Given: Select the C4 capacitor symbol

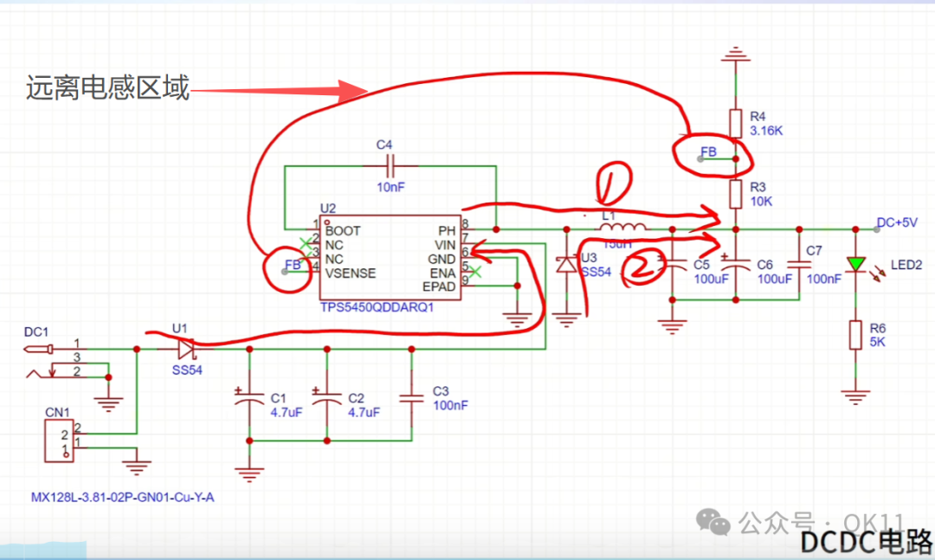Looking at the screenshot, I should [x=390, y=166].
